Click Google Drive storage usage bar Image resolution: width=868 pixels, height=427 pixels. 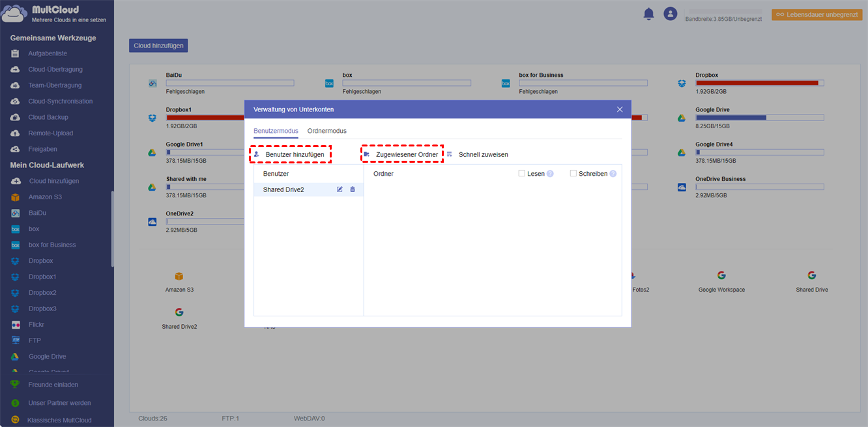coord(760,117)
